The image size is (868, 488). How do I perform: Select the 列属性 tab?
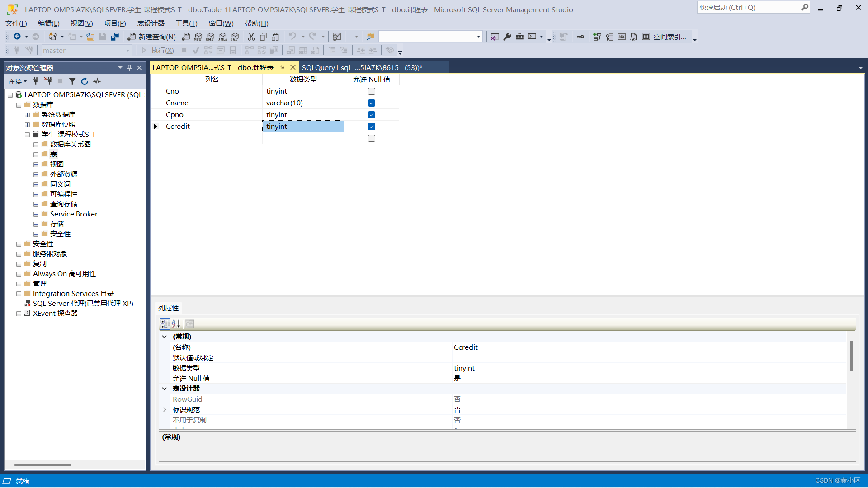coord(168,308)
